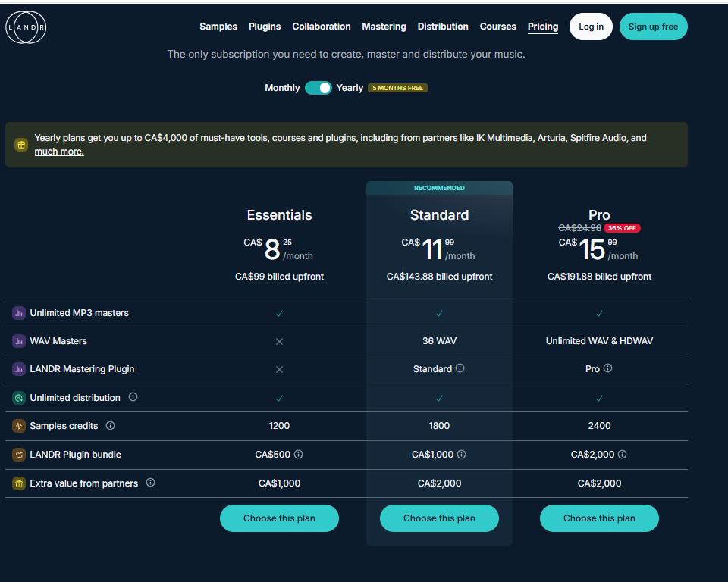Choose this plan for Essentials
Screen dimensions: 728x582
click(279, 518)
